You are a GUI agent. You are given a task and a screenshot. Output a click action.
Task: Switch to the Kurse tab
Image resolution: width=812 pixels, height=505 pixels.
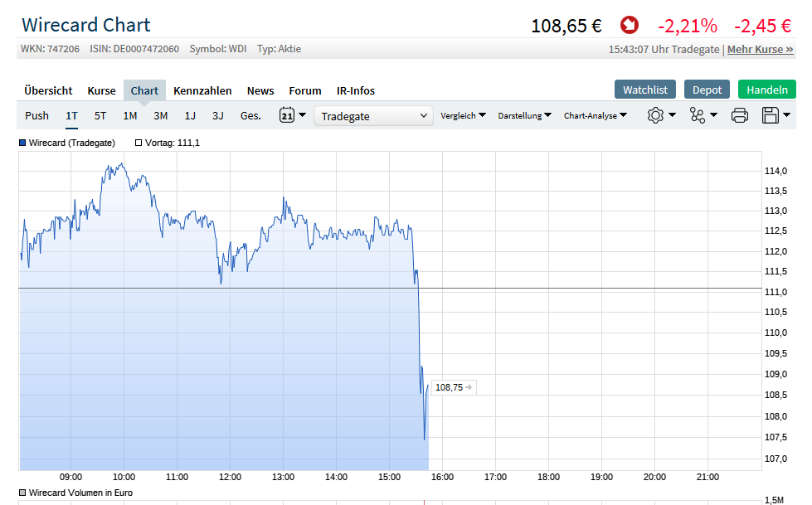pyautogui.click(x=101, y=90)
